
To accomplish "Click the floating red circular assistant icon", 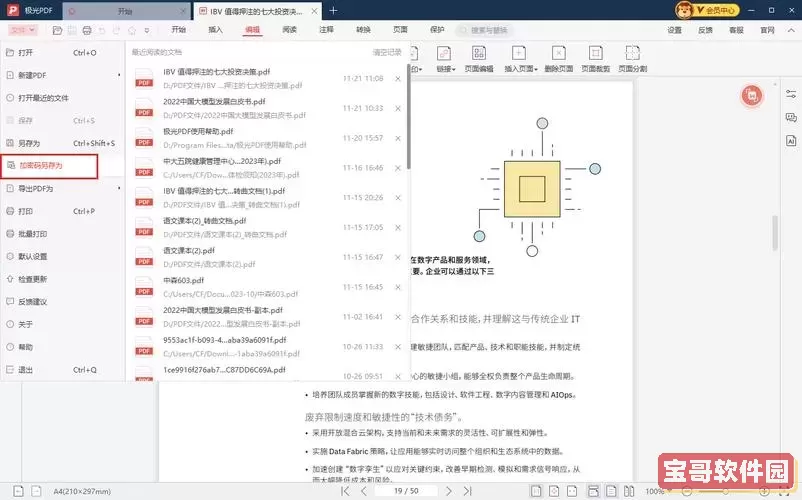I will pos(751,96).
